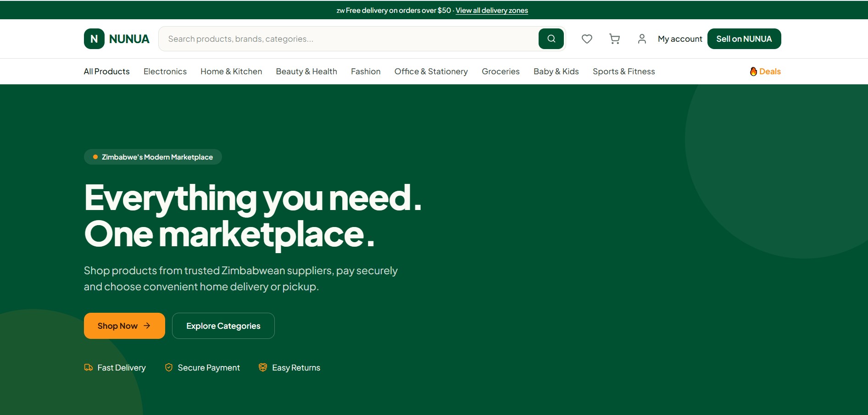Click the Easy Returns text
Image resolution: width=868 pixels, height=415 pixels.
click(296, 368)
